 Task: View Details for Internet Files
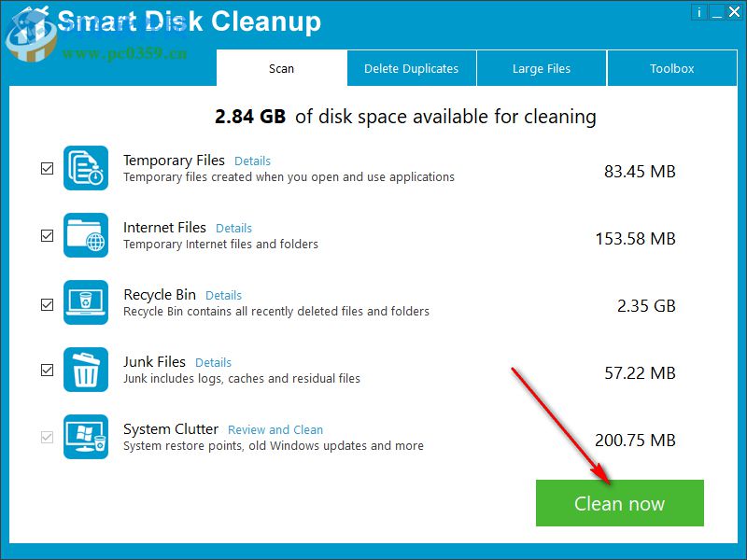click(233, 228)
